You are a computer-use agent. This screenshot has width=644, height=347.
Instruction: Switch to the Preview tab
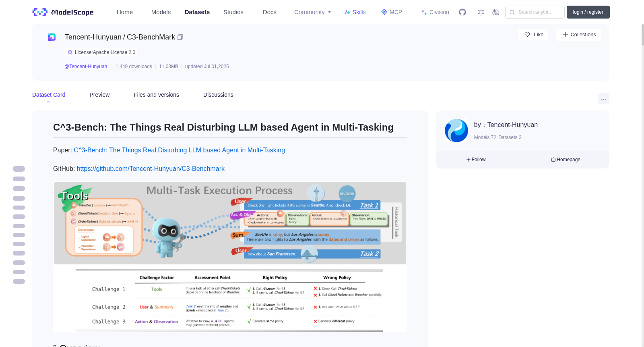tap(99, 95)
